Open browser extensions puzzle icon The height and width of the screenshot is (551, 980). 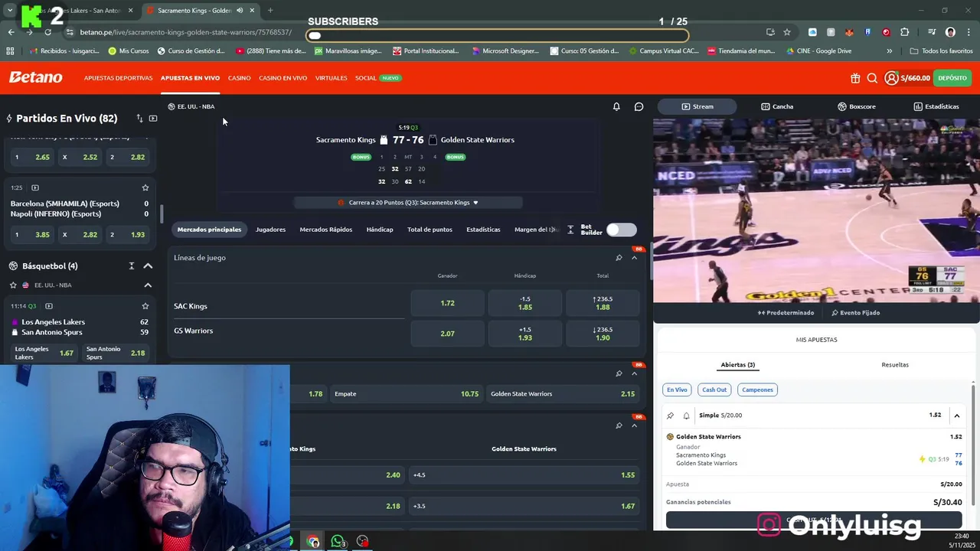coord(905,32)
